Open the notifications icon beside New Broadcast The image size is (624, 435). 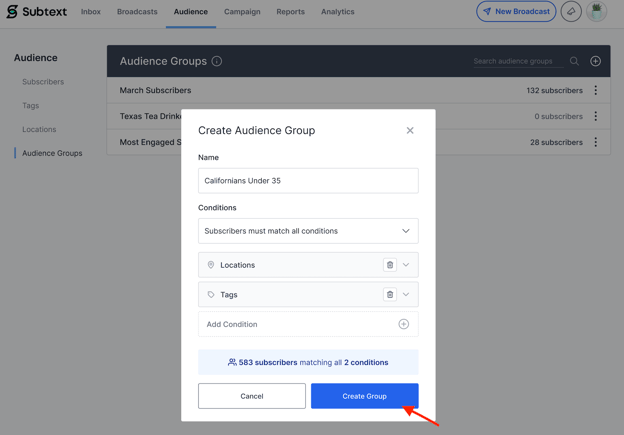[571, 12]
